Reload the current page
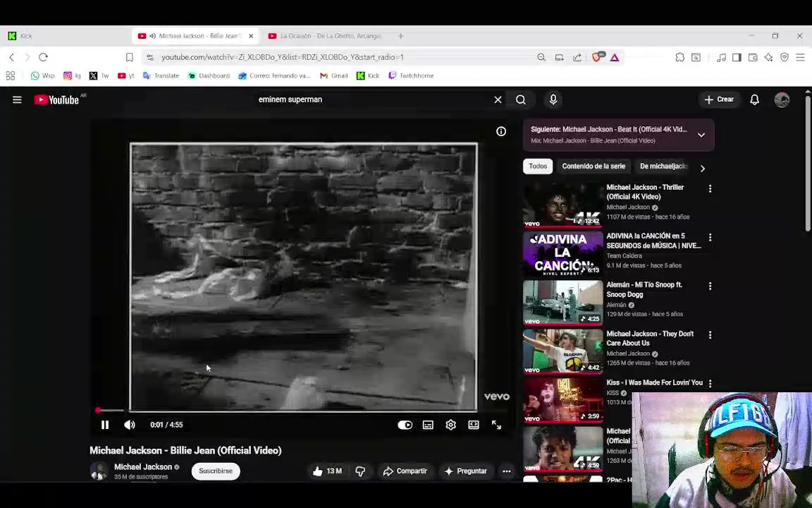This screenshot has width=812, height=508. coord(44,57)
